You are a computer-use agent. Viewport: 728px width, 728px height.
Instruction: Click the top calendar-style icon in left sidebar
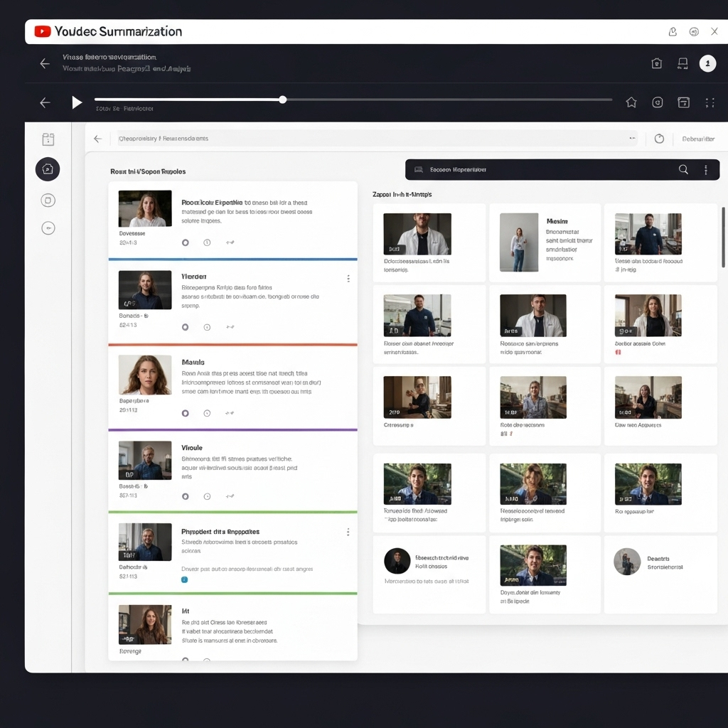(x=48, y=139)
